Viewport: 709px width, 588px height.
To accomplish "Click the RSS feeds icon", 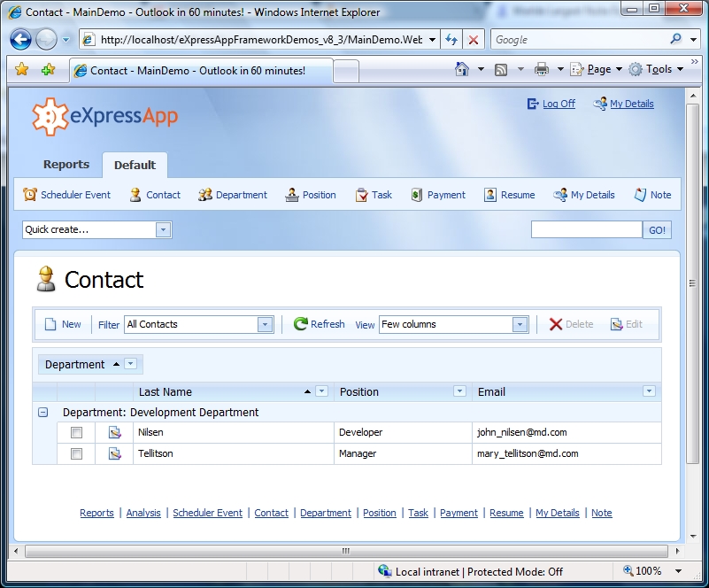I will 501,70.
